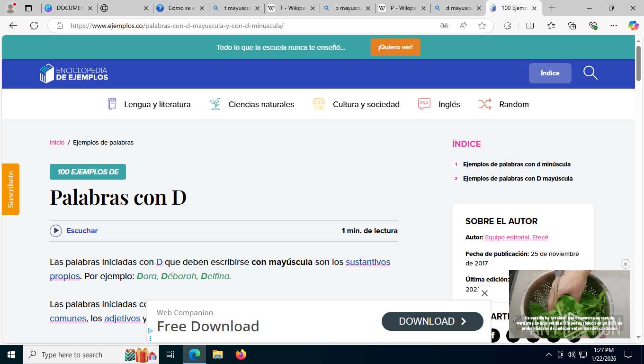This screenshot has width=644, height=364.
Task: Click the volume speaker tray icon
Action: [572, 355]
